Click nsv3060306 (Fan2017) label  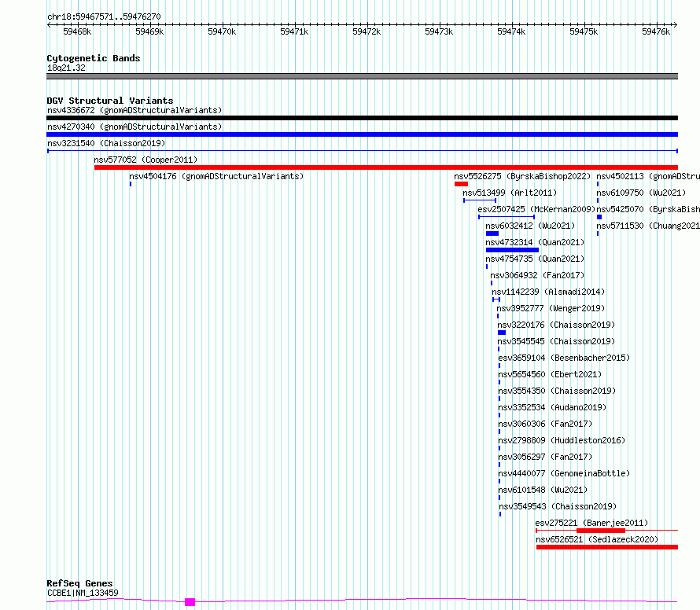546,424
